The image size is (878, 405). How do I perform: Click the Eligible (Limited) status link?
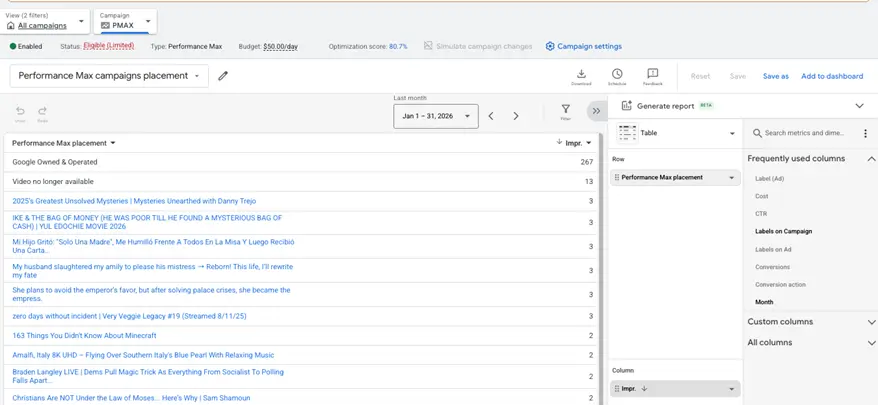(109, 46)
